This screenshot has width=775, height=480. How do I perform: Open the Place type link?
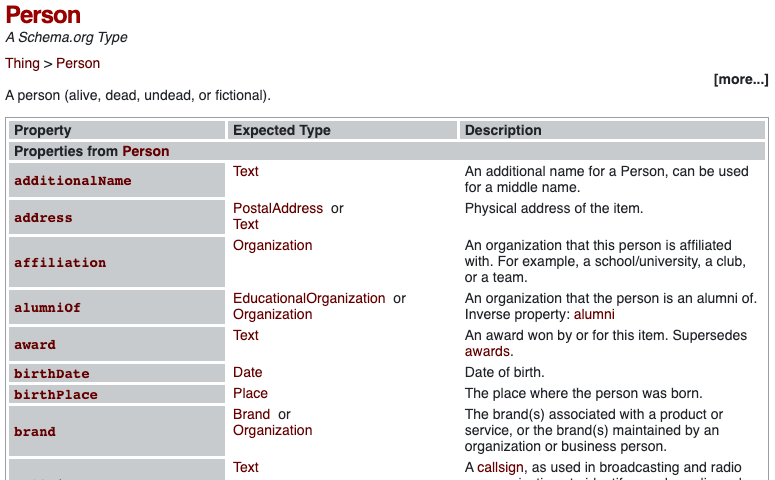click(250, 393)
